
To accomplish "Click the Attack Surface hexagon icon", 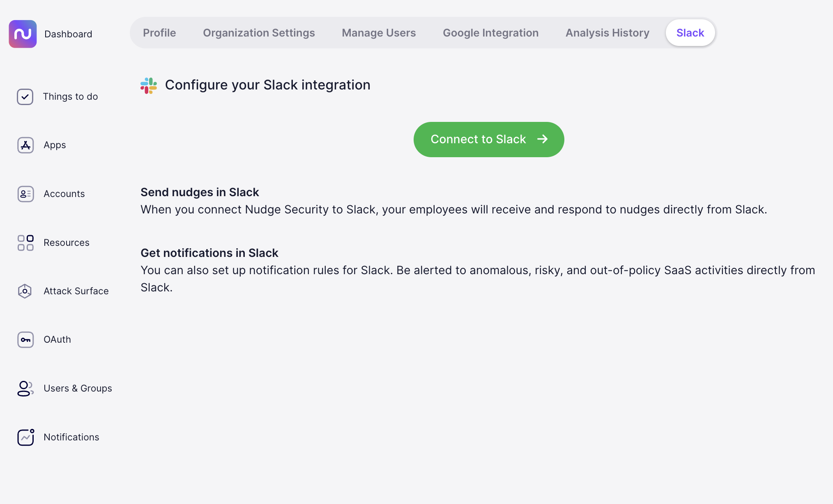I will (25, 291).
